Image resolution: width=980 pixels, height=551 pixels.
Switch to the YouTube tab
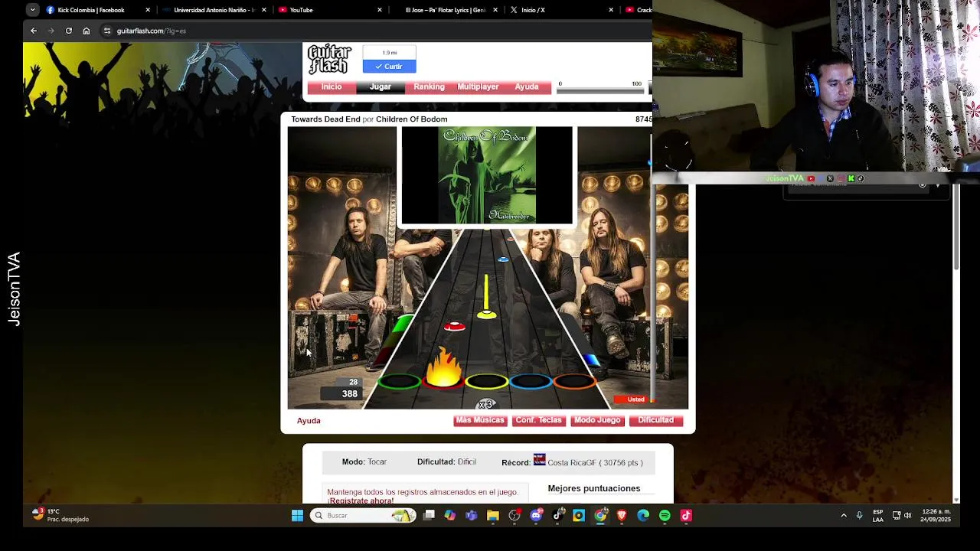(x=329, y=10)
